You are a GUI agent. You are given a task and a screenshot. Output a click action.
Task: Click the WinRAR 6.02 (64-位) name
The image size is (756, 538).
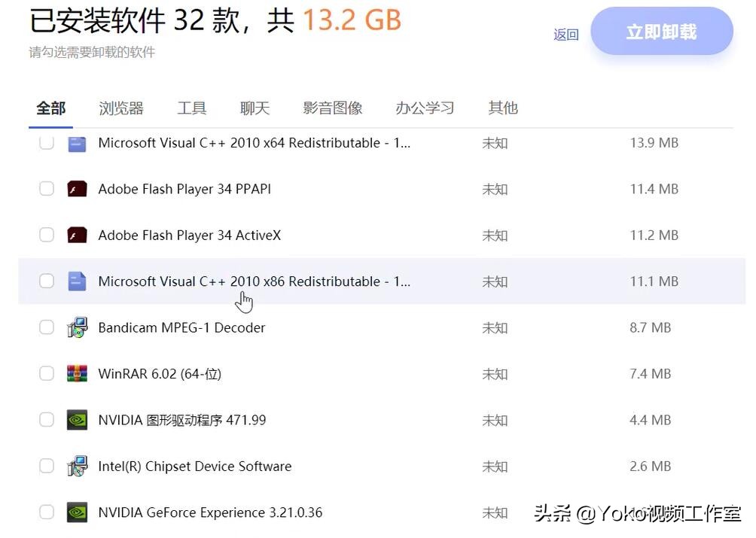coord(160,374)
